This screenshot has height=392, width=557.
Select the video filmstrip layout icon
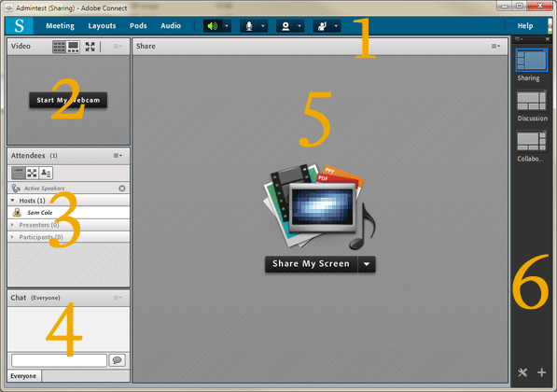(74, 47)
